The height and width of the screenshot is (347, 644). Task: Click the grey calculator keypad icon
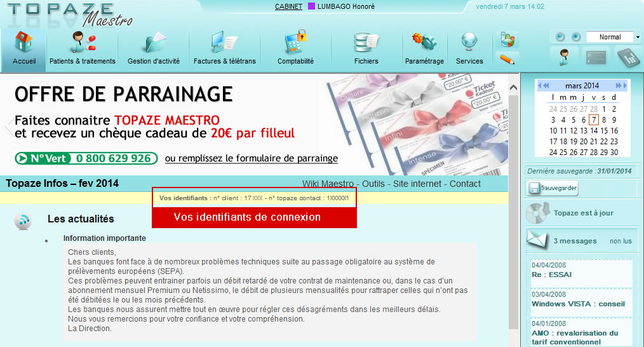[629, 58]
